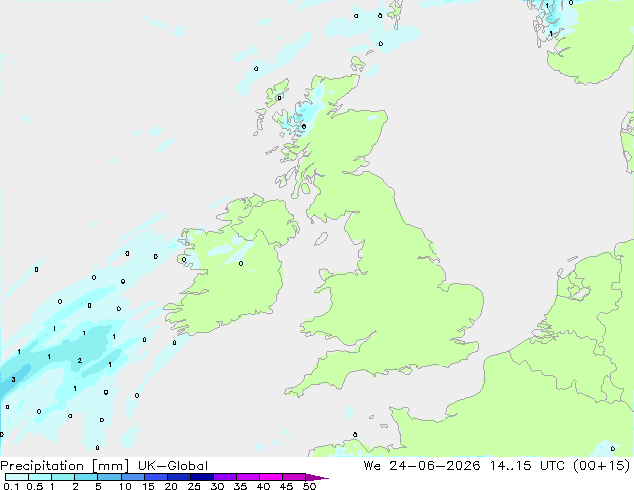Click the legend label '25'
634x490 pixels.
pyautogui.click(x=194, y=486)
